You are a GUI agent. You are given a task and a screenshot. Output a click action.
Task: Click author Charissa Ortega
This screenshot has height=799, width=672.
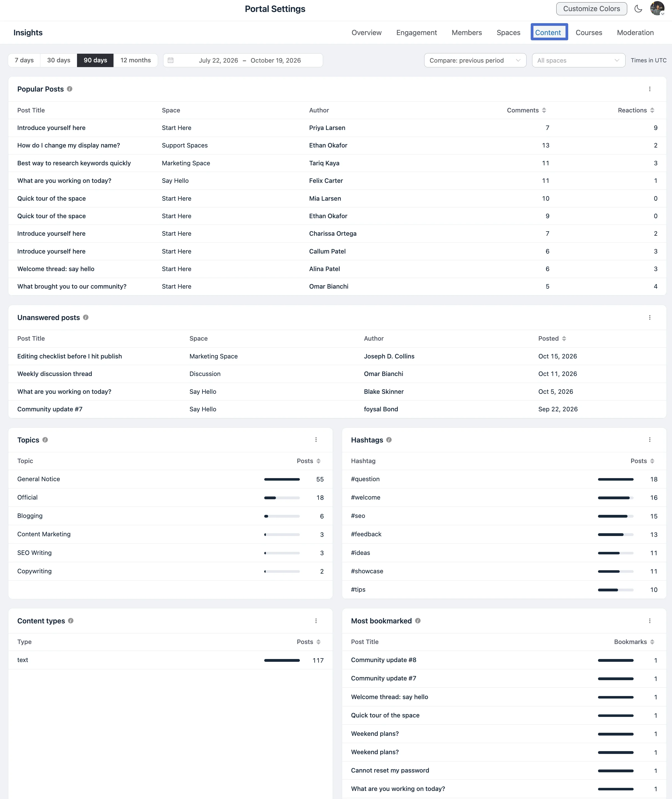pyautogui.click(x=333, y=233)
